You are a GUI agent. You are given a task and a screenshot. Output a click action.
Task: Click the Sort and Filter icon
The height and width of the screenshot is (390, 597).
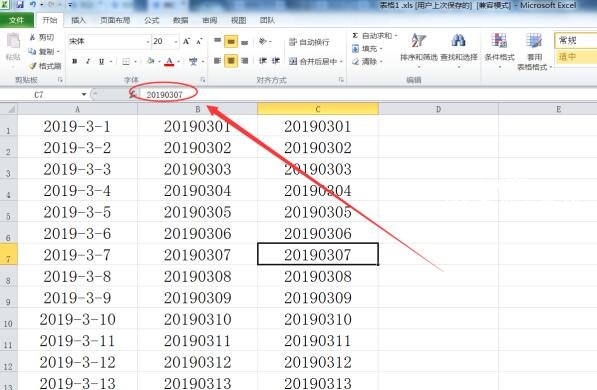pos(418,40)
